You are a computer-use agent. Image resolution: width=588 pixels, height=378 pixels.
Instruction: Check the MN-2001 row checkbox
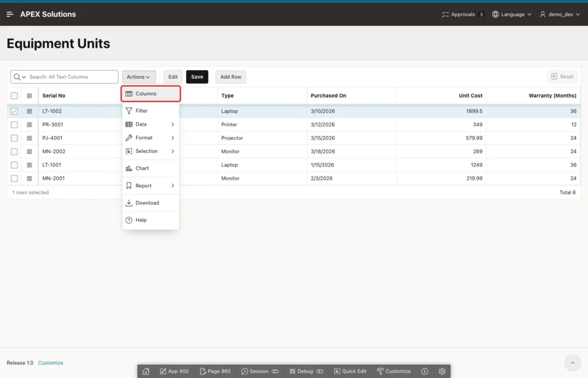click(x=14, y=179)
